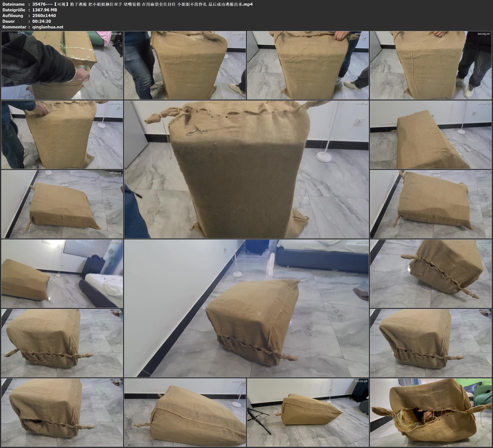Viewport: 493px width, 448px height.
Task: Open the frame at 00:06:24
Action: [x=62, y=135]
